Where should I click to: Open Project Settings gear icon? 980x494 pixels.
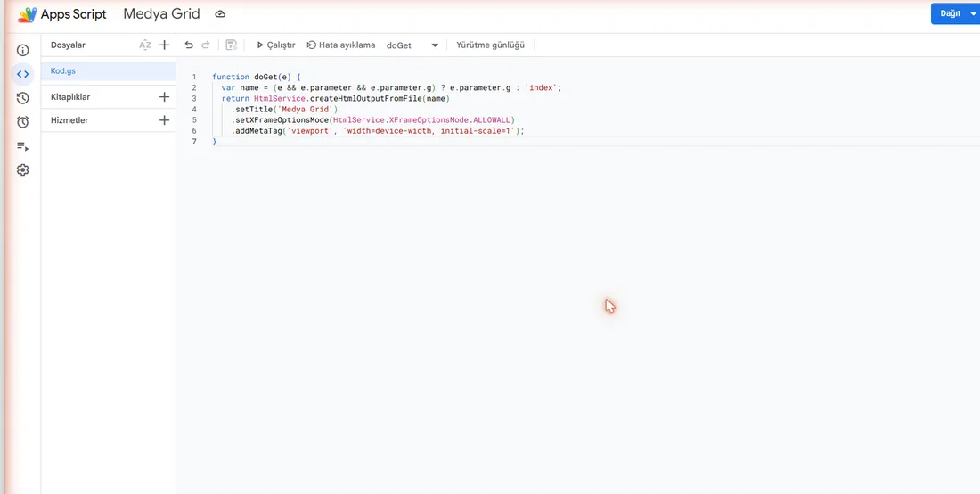click(x=22, y=170)
